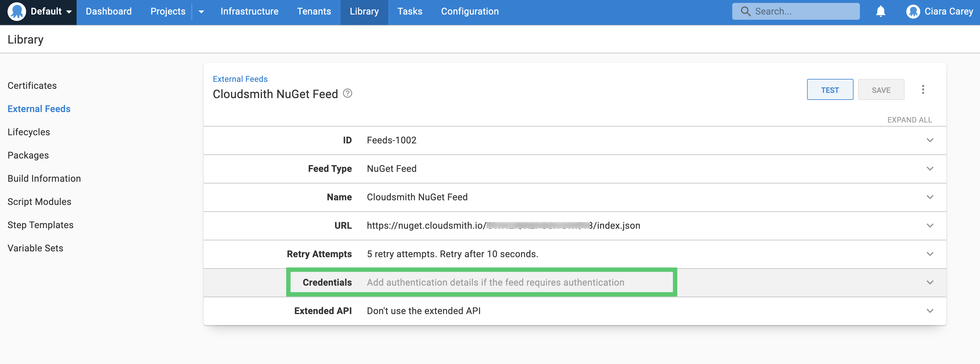Screen dimensions: 980x364
Task: Open the overflow menu beside SAVE
Action: (923, 89)
